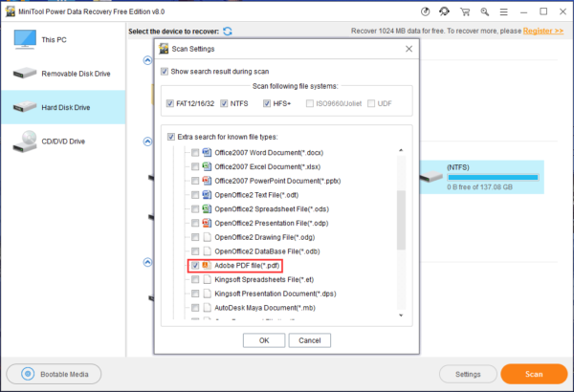The width and height of the screenshot is (574, 392).
Task: Click the NTFS drive usage bar
Action: 493,178
